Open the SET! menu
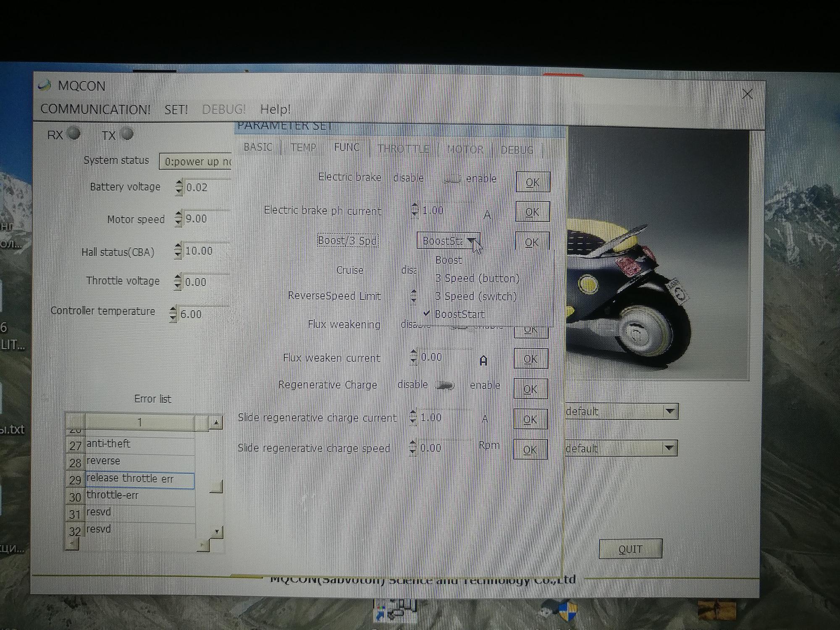Viewport: 840px width, 630px height. [x=176, y=110]
